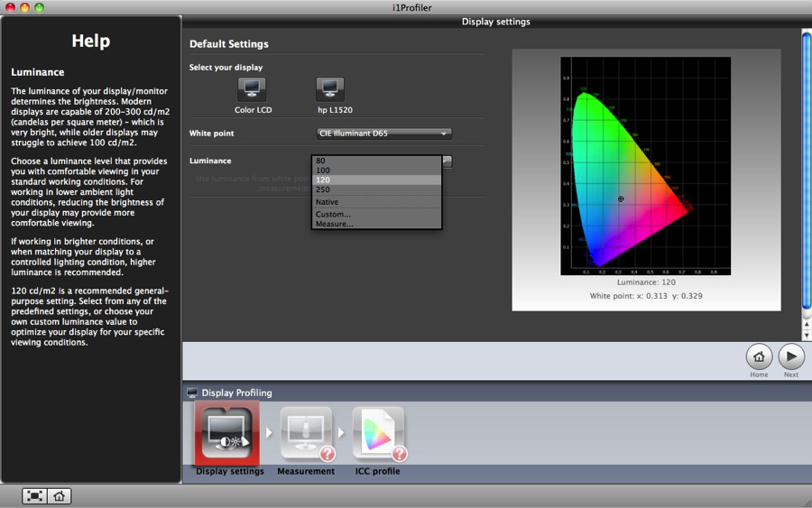
Task: Open the Display settings workflow step
Action: point(229,432)
